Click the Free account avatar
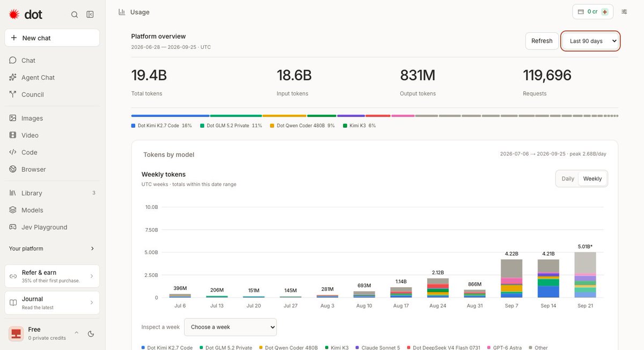 [x=16, y=333]
